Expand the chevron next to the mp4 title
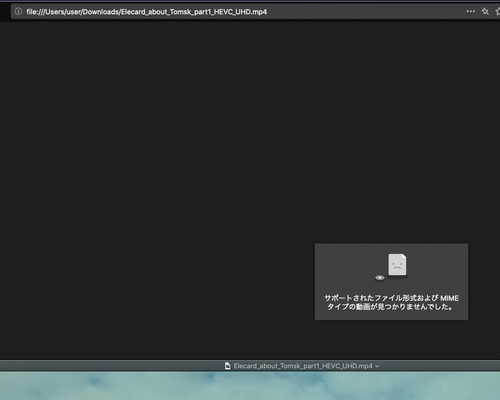The height and width of the screenshot is (400, 500). click(x=377, y=366)
